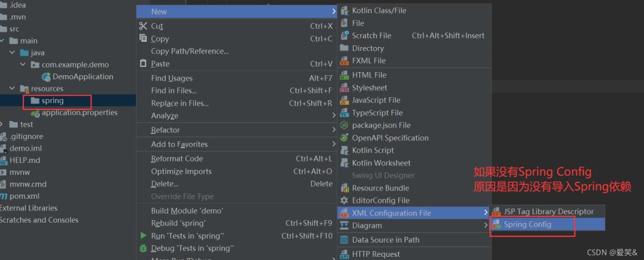The image size is (644, 260).
Task: Collapse the resources folder arrow
Action: (x=12, y=88)
